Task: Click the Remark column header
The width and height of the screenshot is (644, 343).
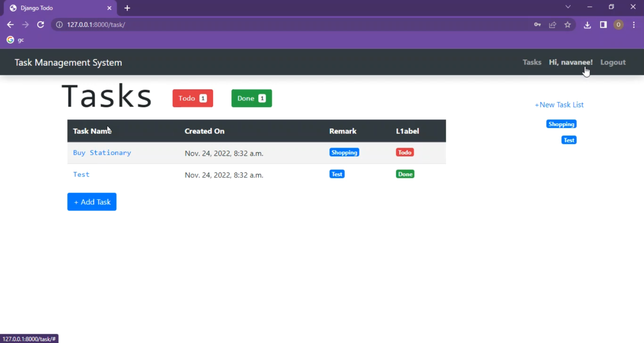Action: (343, 131)
